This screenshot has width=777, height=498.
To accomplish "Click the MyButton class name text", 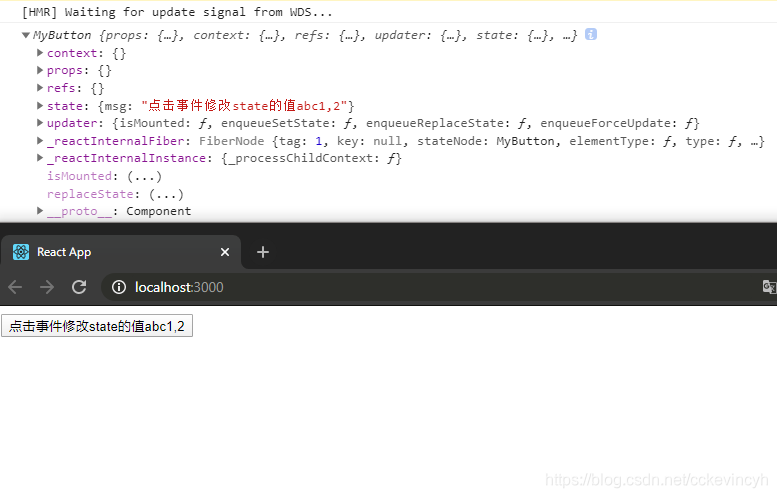I will tap(62, 35).
